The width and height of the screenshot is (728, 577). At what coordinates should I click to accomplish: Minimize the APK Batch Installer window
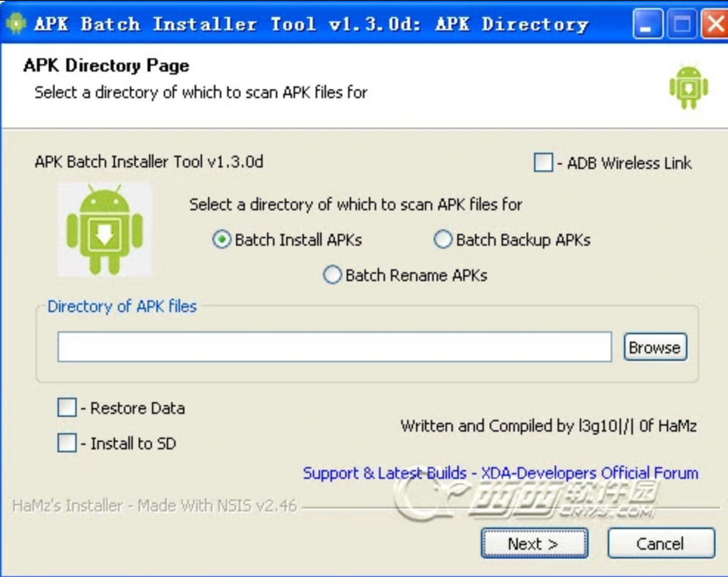648,24
